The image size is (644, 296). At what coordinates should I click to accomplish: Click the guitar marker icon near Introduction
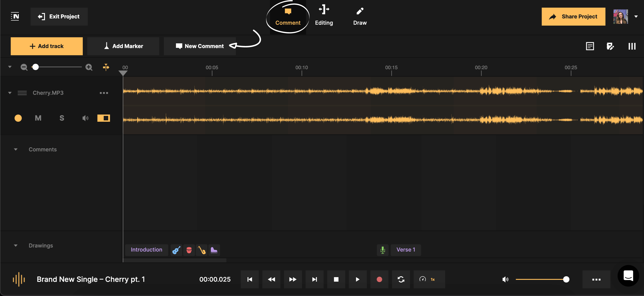[176, 250]
